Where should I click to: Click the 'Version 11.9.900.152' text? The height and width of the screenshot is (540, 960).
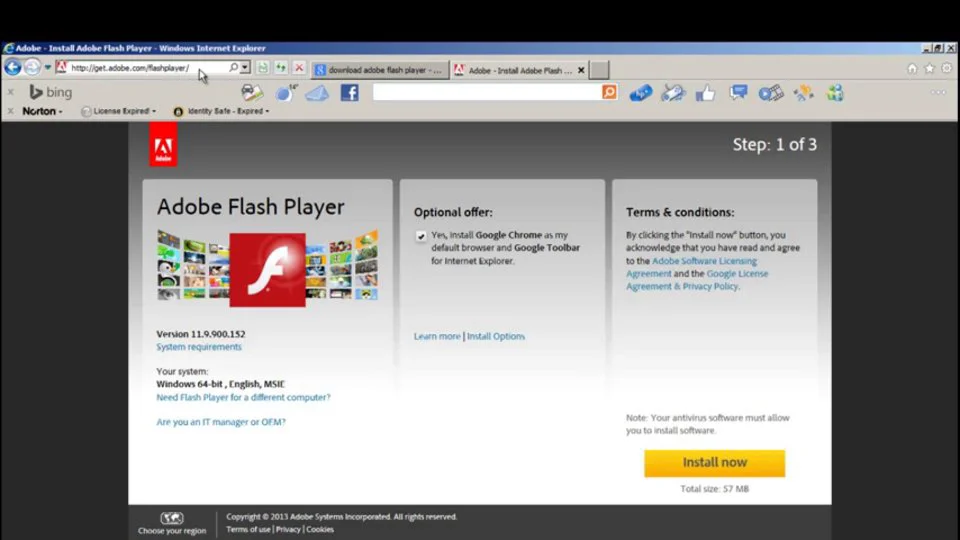pyautogui.click(x=201, y=334)
